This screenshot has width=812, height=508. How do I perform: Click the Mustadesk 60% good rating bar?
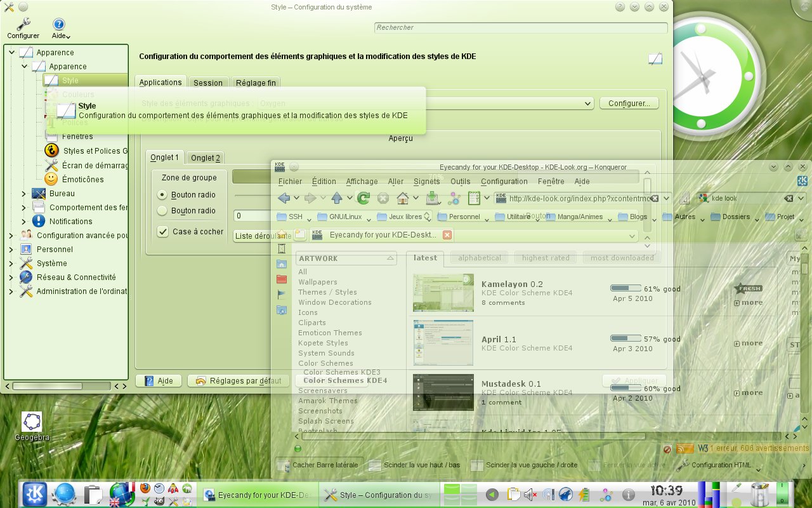click(x=626, y=388)
